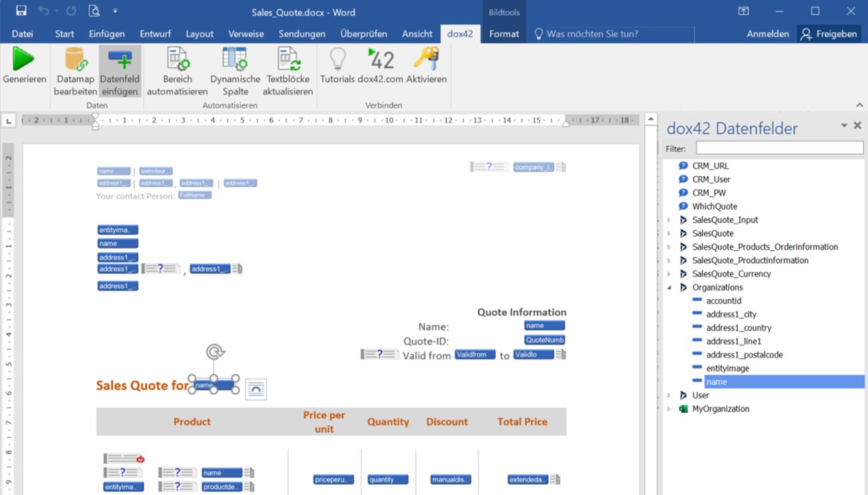Click the CRM_URL data field icon
The height and width of the screenshot is (495, 868).
[x=683, y=166]
